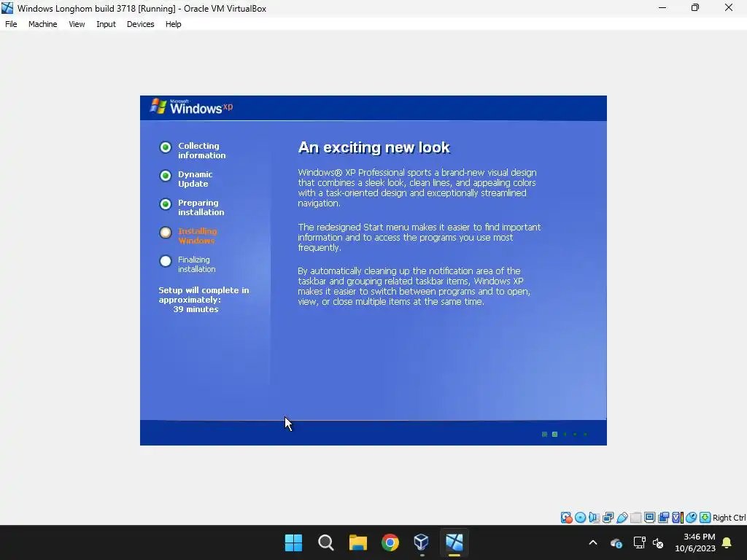Open File Explorer from the taskbar
This screenshot has width=747, height=560.
click(357, 542)
